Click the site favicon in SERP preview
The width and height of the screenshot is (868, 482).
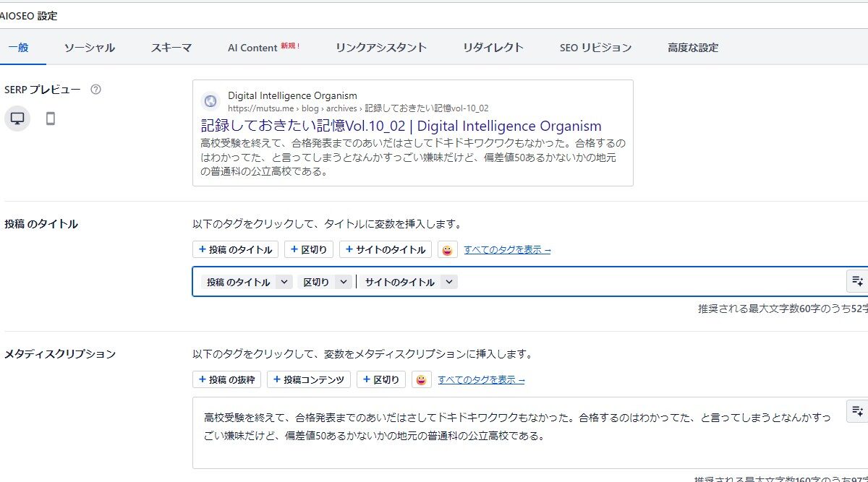[210, 102]
